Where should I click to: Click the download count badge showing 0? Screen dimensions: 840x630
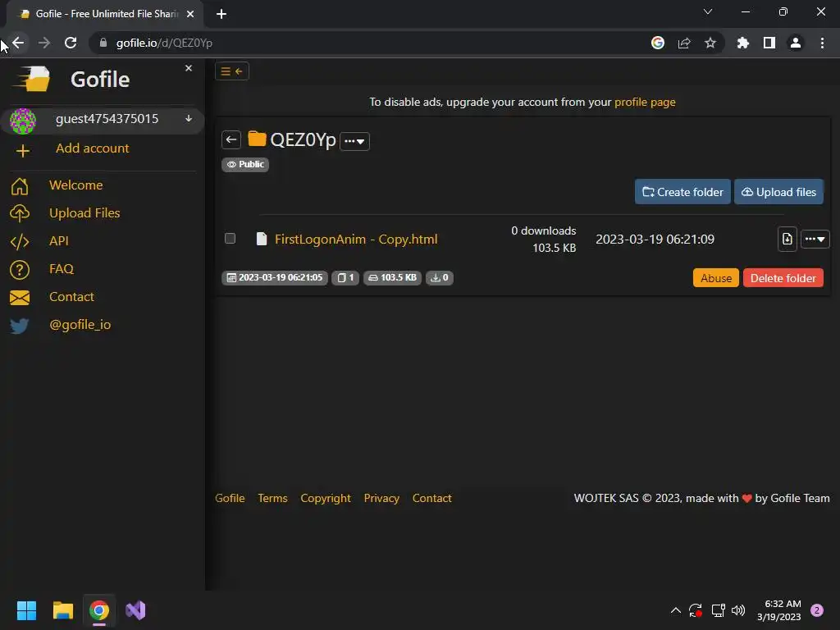(440, 277)
